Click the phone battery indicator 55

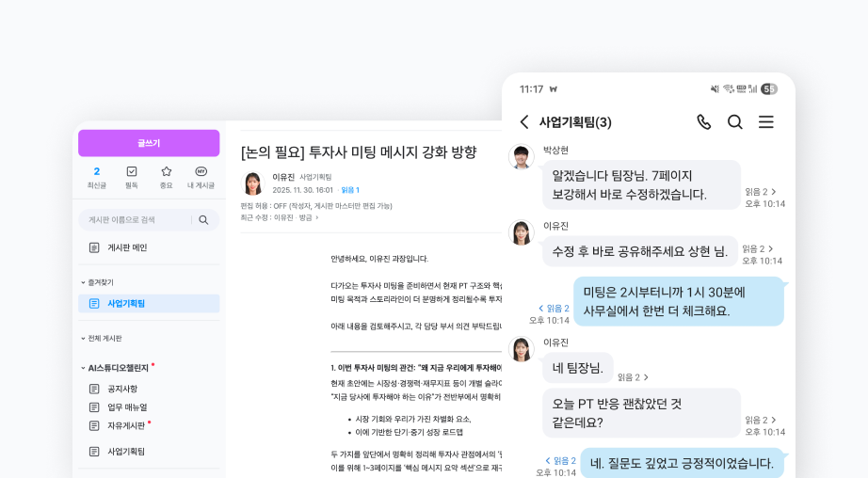tap(769, 89)
